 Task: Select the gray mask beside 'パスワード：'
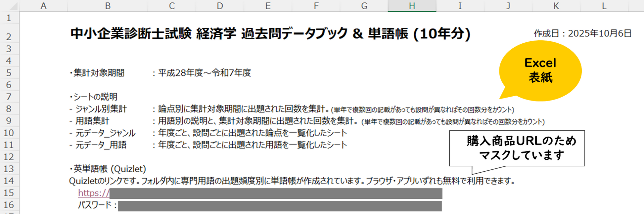pyautogui.click(x=280, y=206)
